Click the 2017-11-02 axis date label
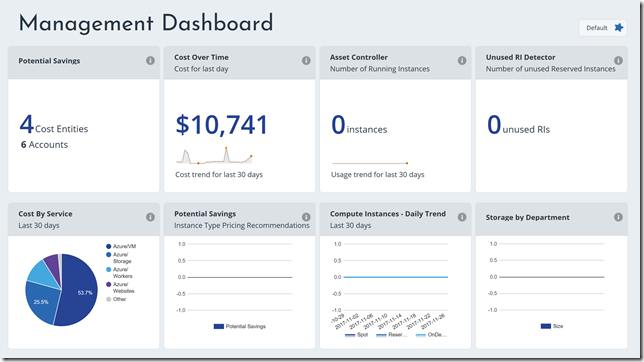644x362 pixels. pyautogui.click(x=348, y=321)
